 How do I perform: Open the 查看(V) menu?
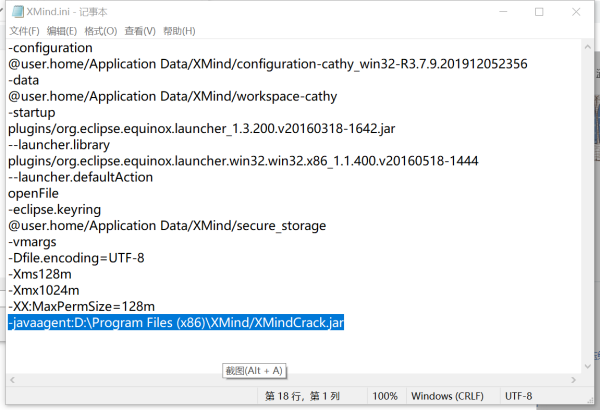139,31
